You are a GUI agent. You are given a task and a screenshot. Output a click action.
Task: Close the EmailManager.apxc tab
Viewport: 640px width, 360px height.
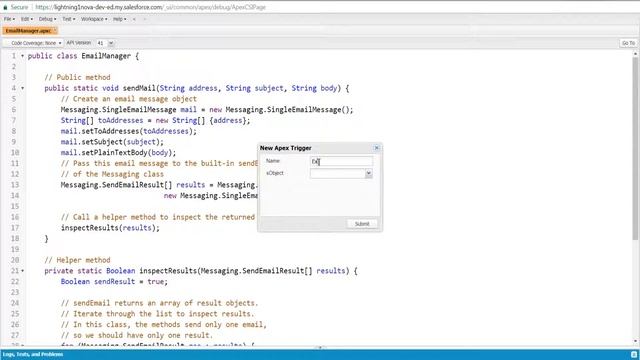pos(55,31)
